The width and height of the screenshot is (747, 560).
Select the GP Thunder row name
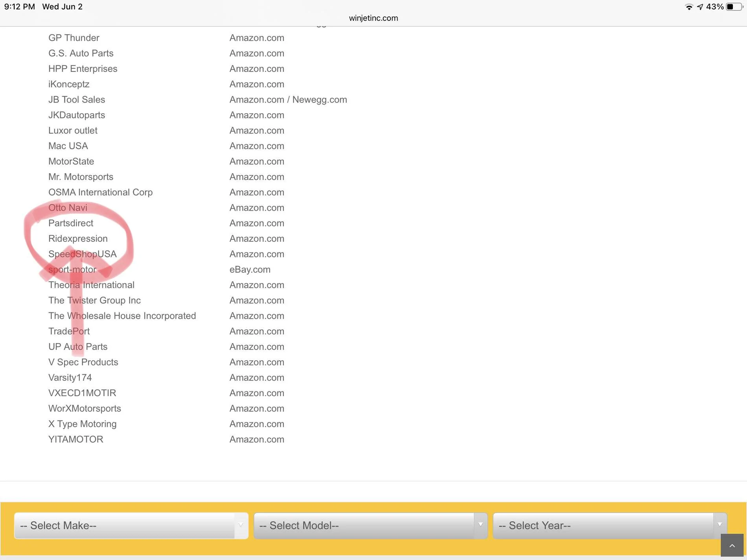74,38
